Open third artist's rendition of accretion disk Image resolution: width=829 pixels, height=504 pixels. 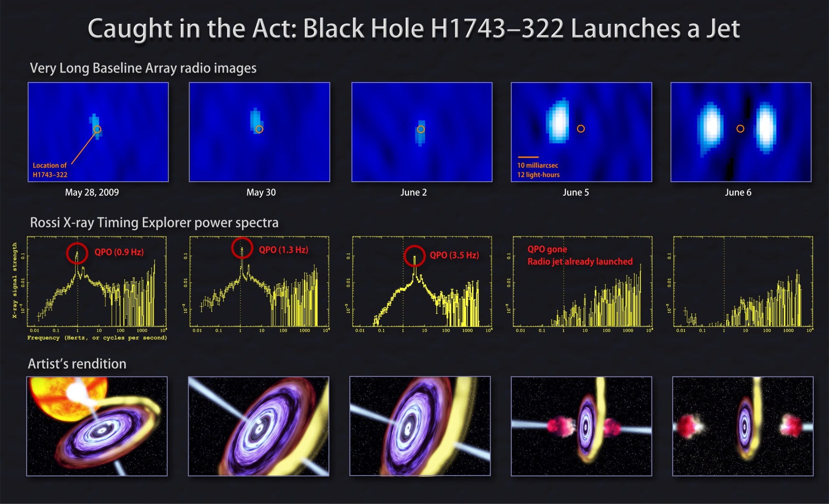(420, 426)
